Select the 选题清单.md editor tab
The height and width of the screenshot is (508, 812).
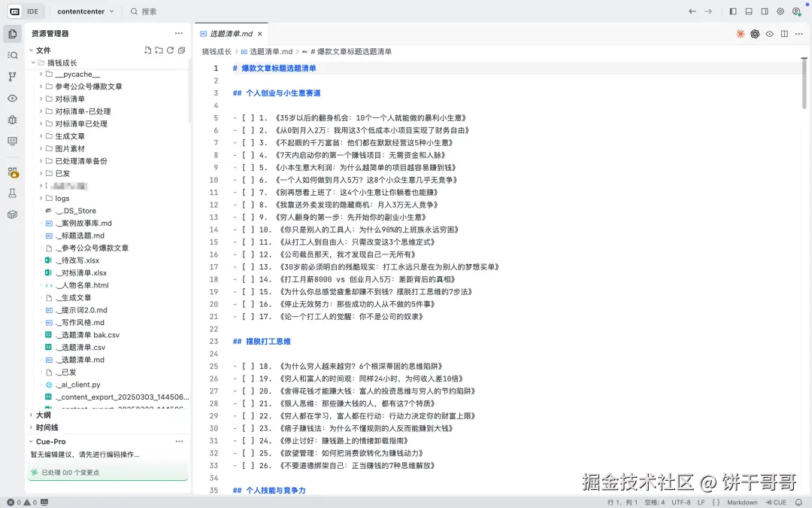[231, 34]
